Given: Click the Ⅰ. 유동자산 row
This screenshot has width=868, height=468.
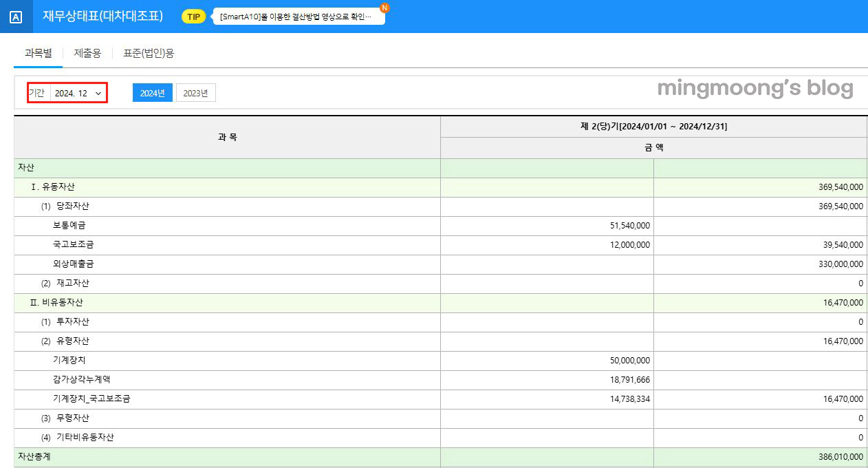Looking at the screenshot, I should (x=227, y=187).
